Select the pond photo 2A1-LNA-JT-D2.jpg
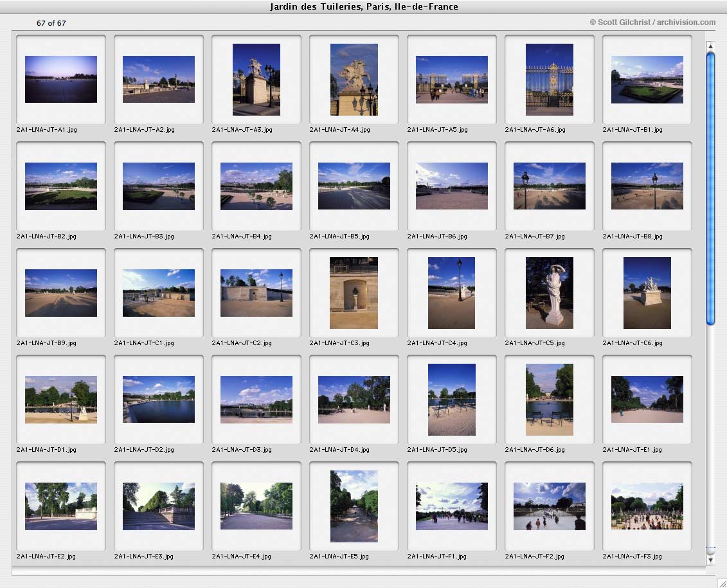 (x=159, y=400)
